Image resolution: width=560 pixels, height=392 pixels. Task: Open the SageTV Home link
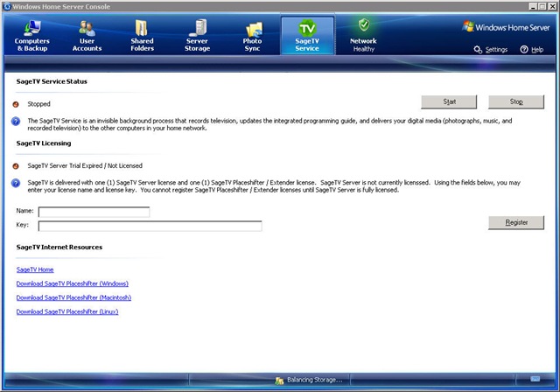[x=35, y=269]
